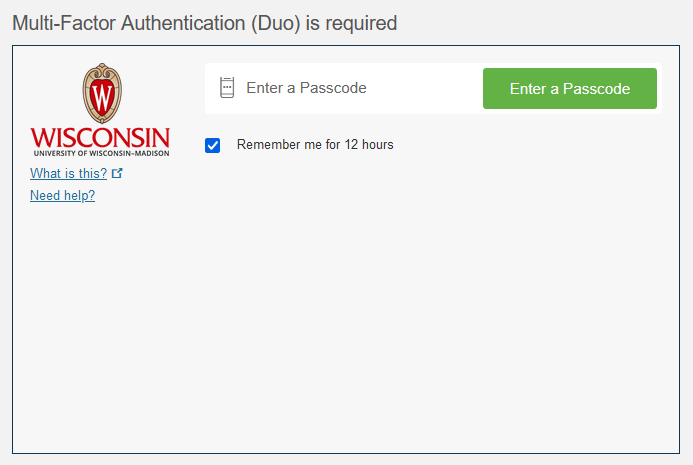Image resolution: width=693 pixels, height=465 pixels.
Task: Click the word MADISON under the logo
Action: [x=151, y=153]
